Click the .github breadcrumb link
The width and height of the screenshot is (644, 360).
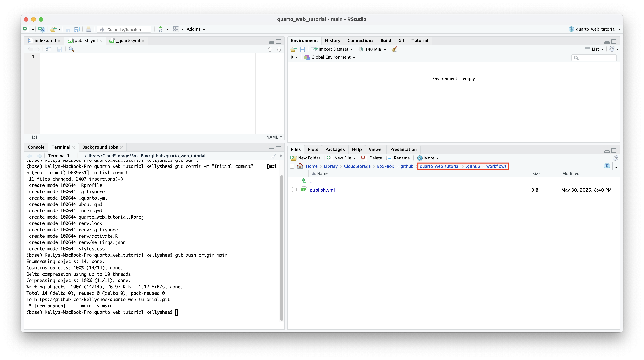click(473, 166)
